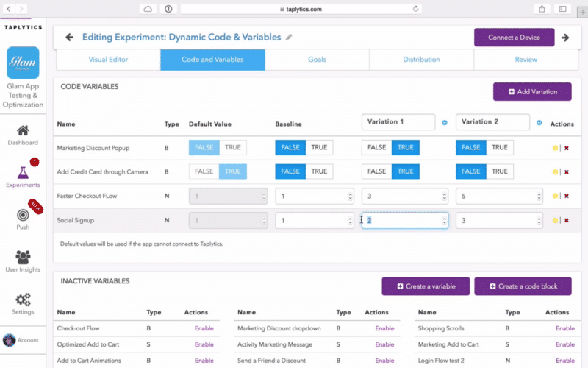Set Marketing Discount Popup Variation 2 to TRUE

500,148
